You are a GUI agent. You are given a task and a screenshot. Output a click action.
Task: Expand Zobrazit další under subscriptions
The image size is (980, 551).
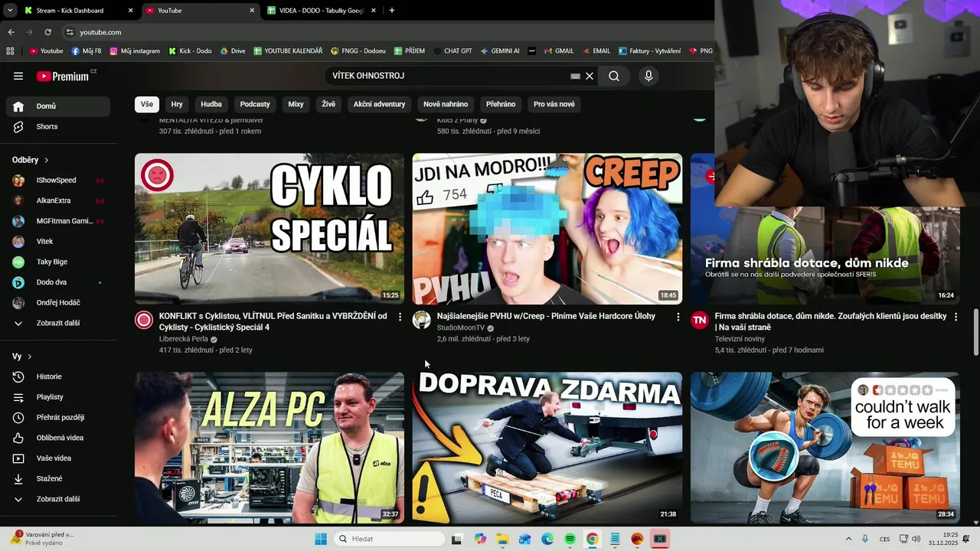[58, 323]
